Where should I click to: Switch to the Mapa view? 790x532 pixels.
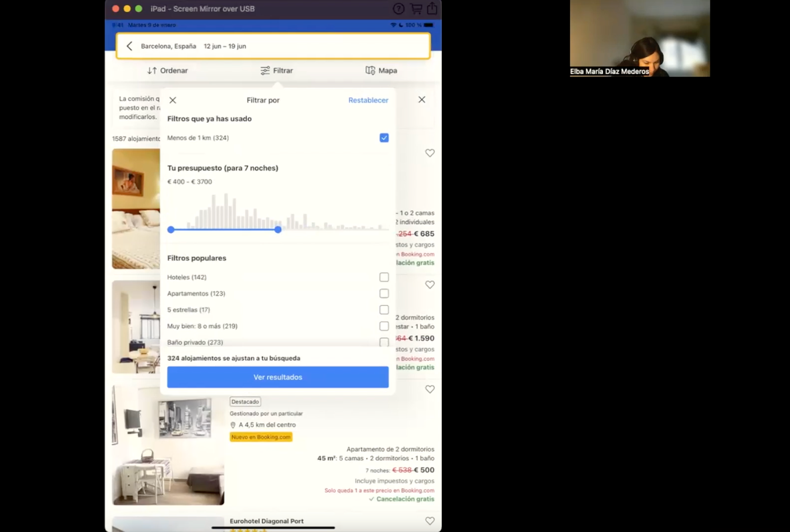tap(381, 71)
